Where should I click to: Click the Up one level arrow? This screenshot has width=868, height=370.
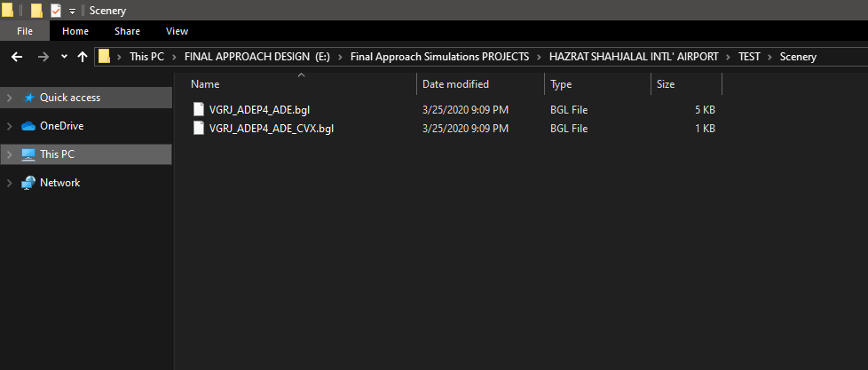(83, 57)
